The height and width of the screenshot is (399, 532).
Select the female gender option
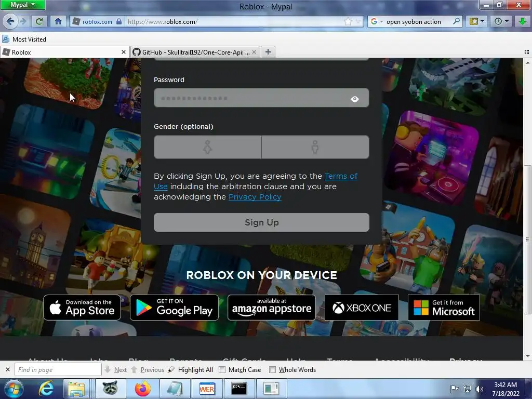[x=207, y=147]
